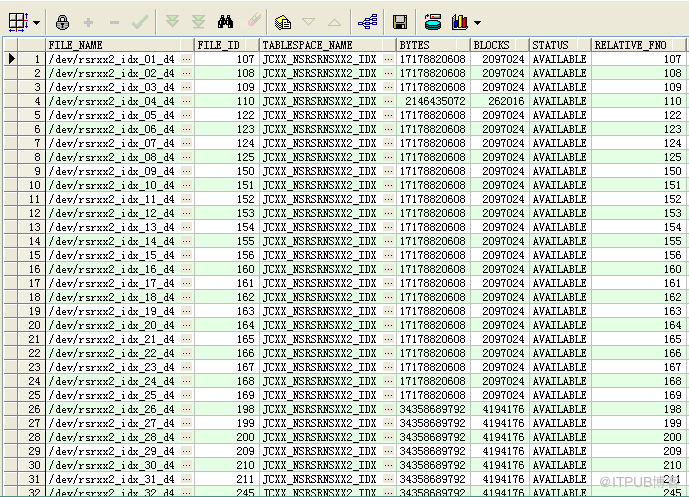Click the RELATIVE_FNO column header
Image resolution: width=689 pixels, height=497 pixels.
(x=638, y=45)
